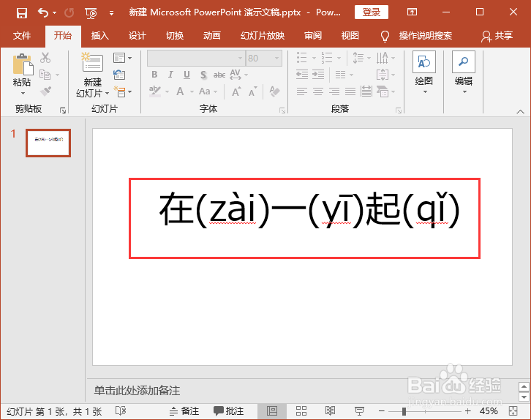Decrease font size with small A icon
Screen dimensions: 531x420
click(x=252, y=91)
